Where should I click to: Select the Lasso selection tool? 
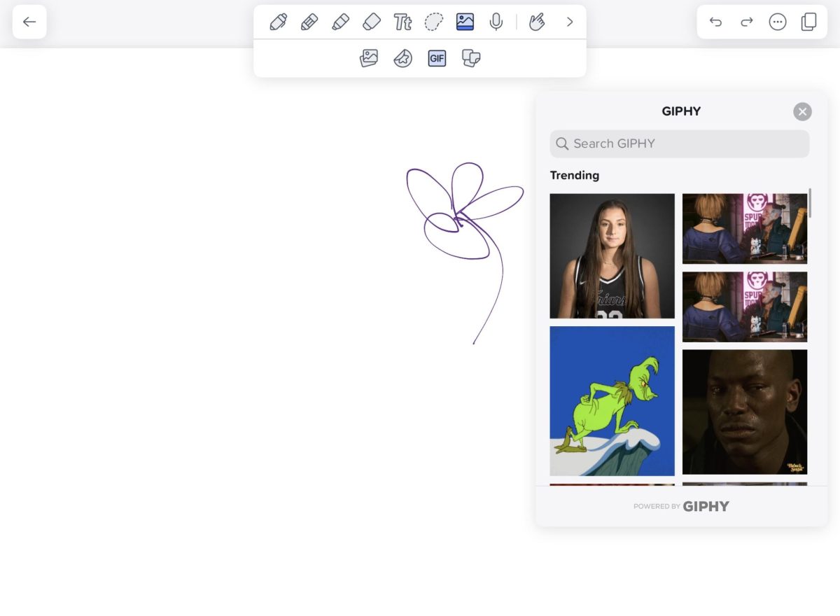pos(434,22)
